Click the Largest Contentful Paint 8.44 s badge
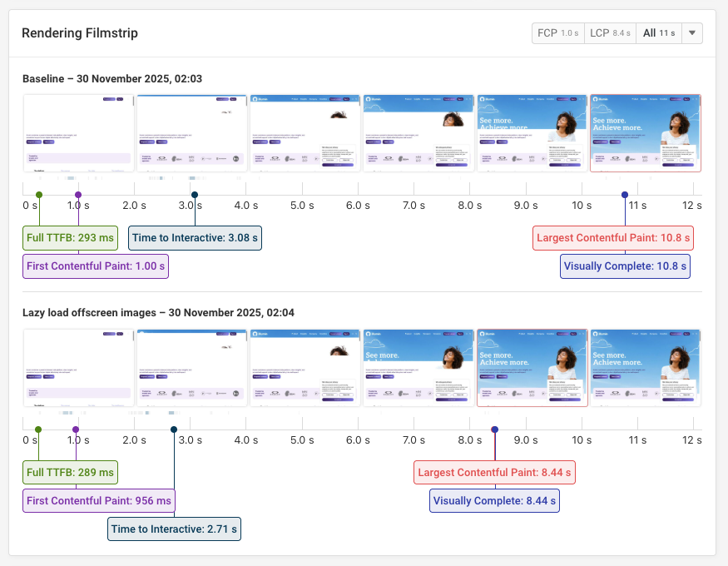The width and height of the screenshot is (728, 566). [x=494, y=472]
